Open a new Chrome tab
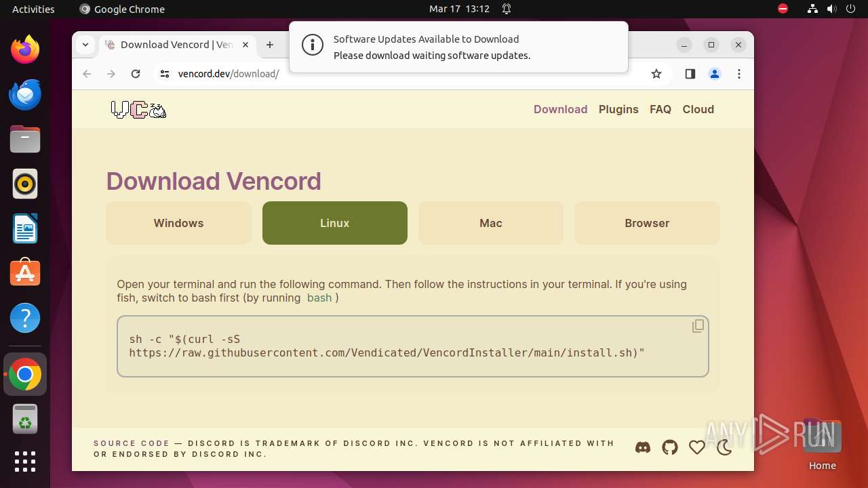868x488 pixels. 270,45
